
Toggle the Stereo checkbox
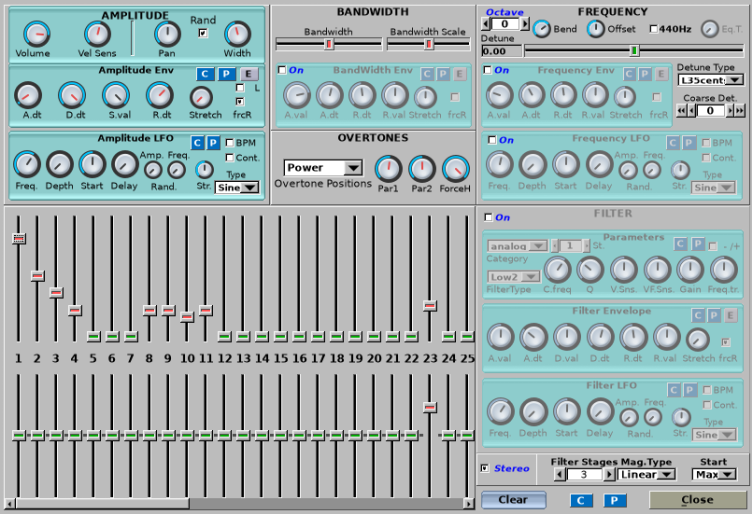(x=485, y=468)
